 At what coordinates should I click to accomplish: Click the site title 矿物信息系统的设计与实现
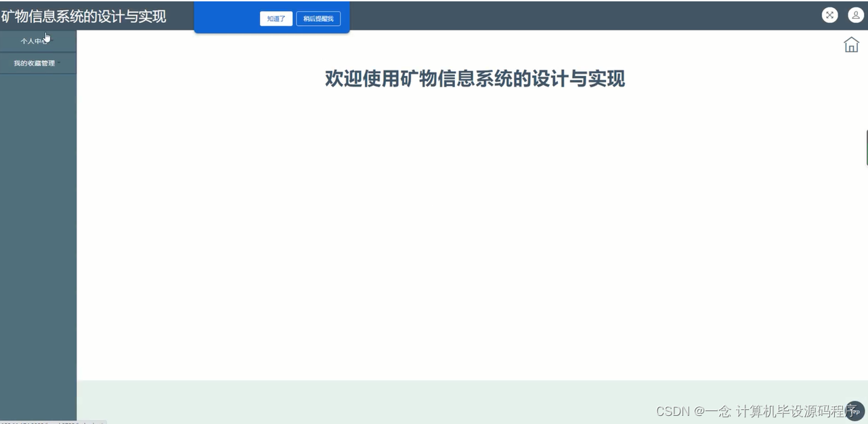84,15
